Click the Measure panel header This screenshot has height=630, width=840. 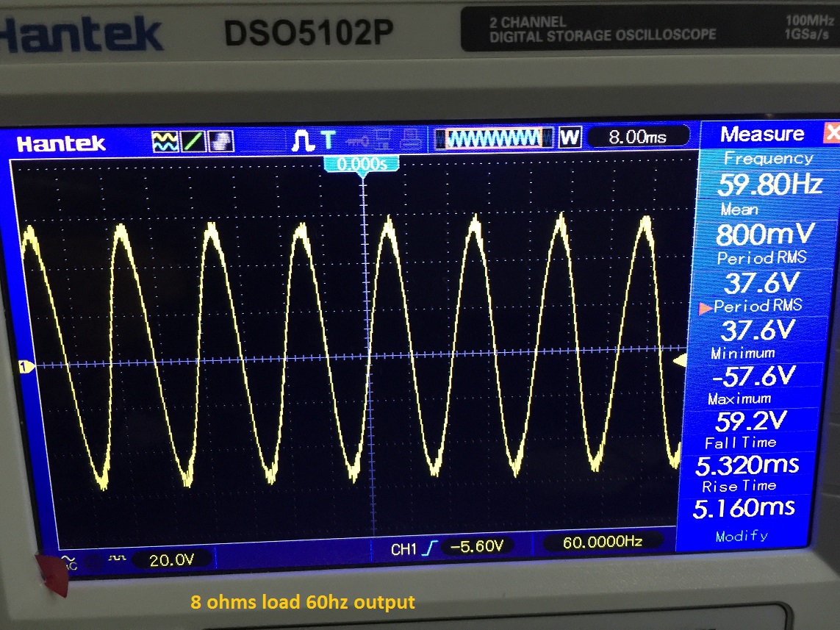762,133
